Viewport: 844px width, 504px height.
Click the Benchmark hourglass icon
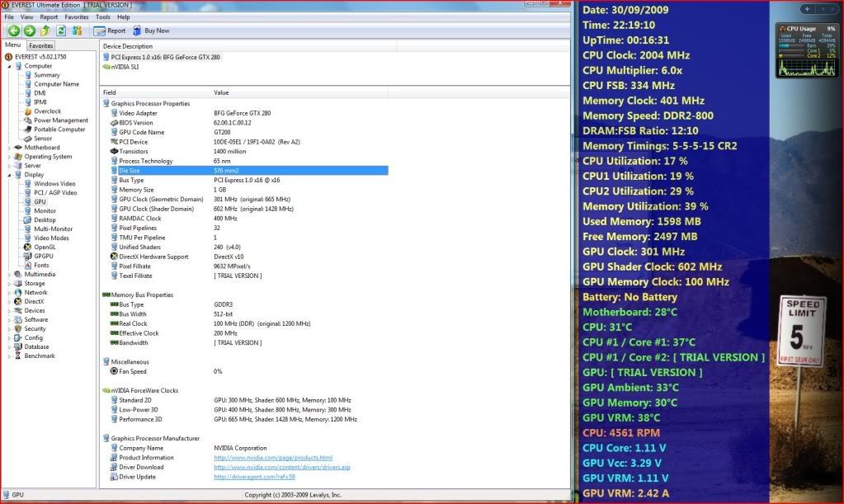click(x=18, y=356)
